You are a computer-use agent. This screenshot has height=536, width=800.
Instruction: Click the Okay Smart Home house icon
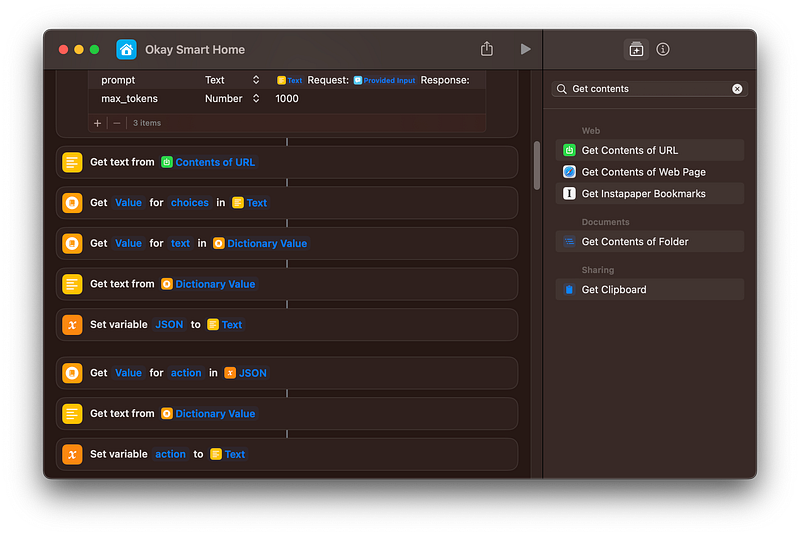(x=126, y=49)
